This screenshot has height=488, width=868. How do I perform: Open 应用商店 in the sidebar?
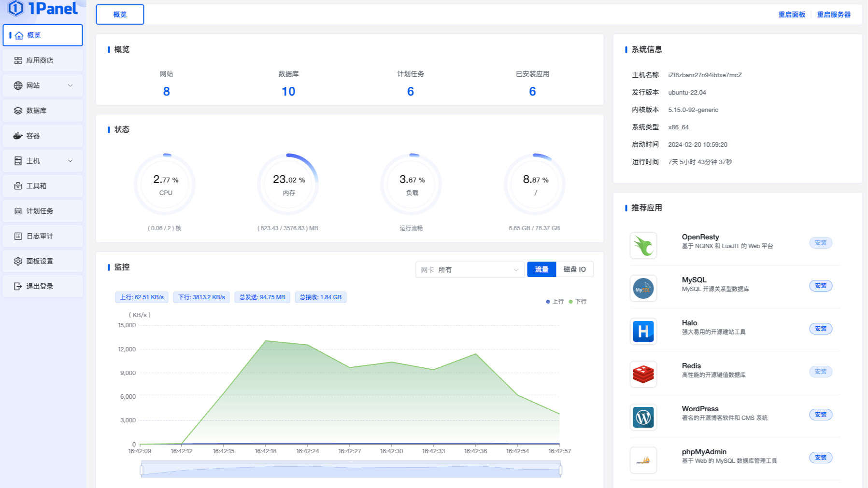point(43,60)
